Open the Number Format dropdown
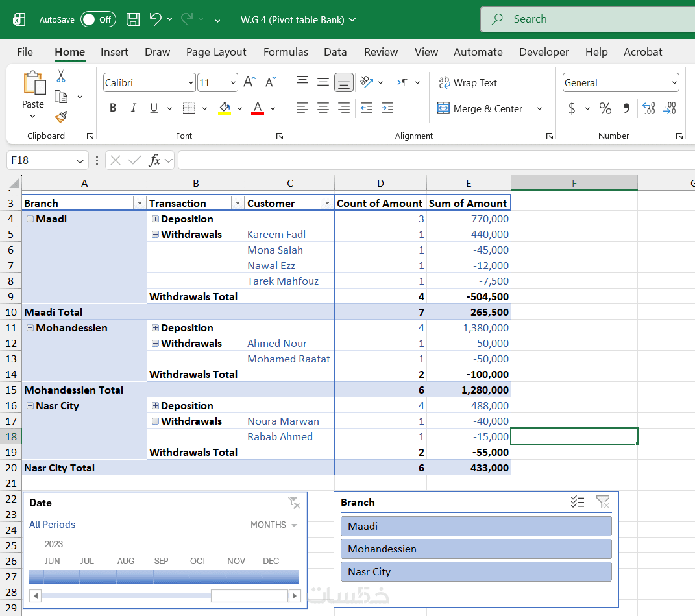Image resolution: width=695 pixels, height=616 pixels. [x=674, y=83]
